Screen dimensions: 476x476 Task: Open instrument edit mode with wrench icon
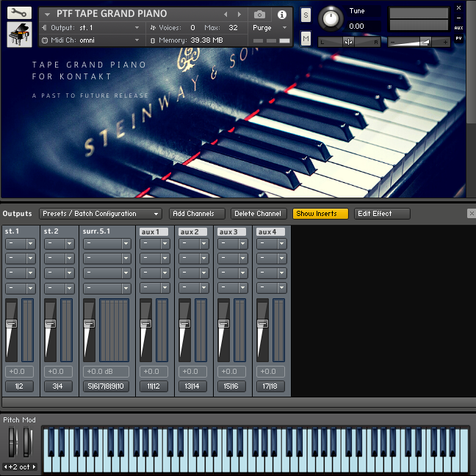(19, 13)
